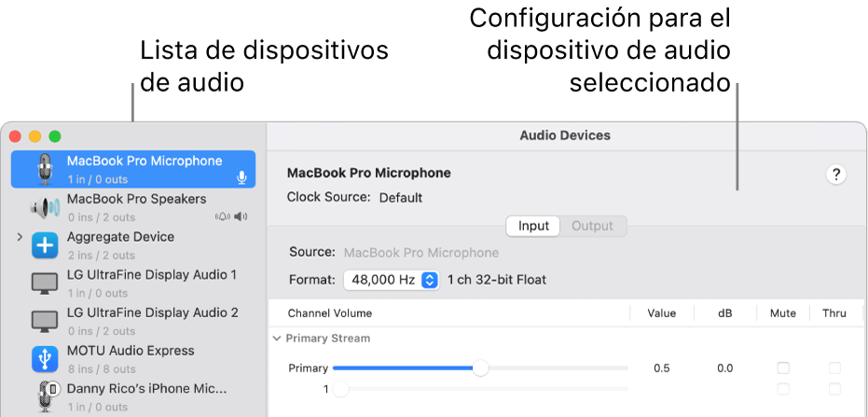Click the default input microphone indicator icon
868x417 pixels.
[241, 177]
